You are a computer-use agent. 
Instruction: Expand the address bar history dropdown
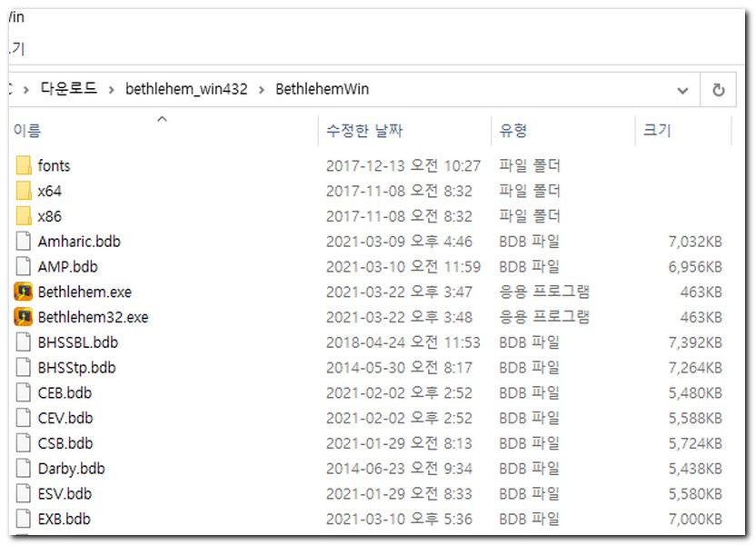click(x=683, y=90)
